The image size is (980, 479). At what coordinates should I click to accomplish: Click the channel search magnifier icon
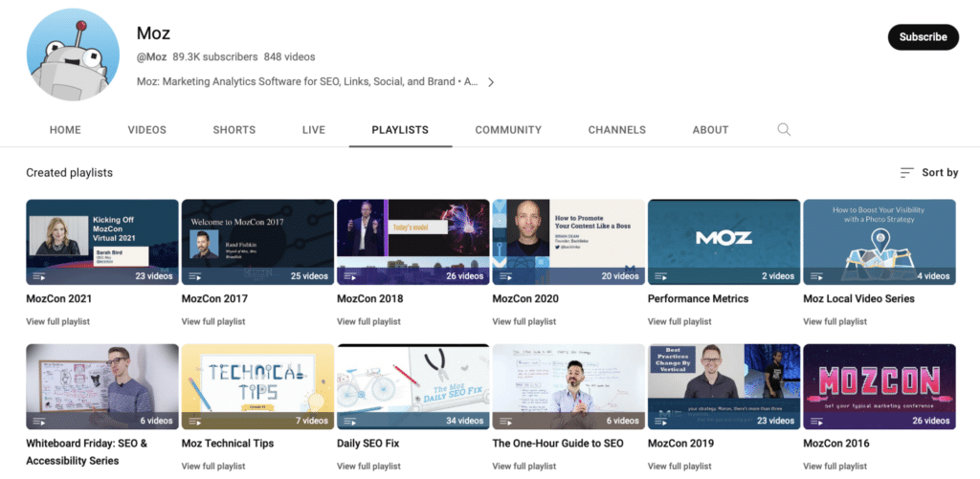(784, 130)
